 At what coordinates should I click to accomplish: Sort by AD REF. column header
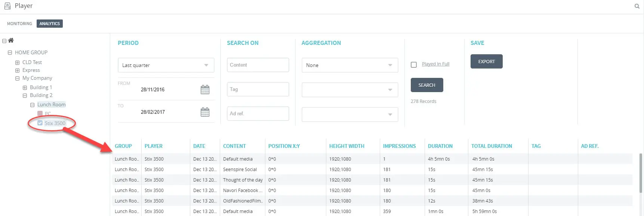[x=590, y=146]
